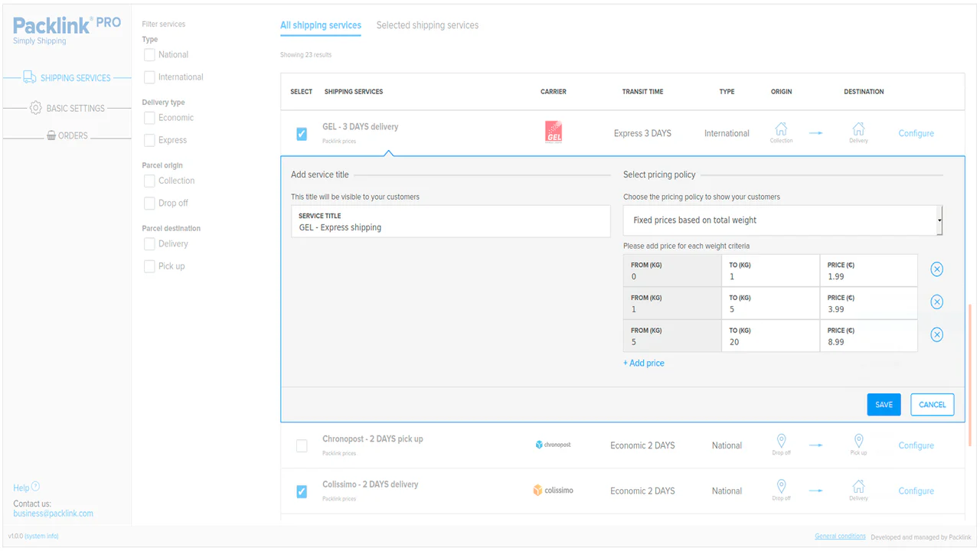Open the pricing policy dropdown
Screen dimensions: 980x551
[782, 220]
